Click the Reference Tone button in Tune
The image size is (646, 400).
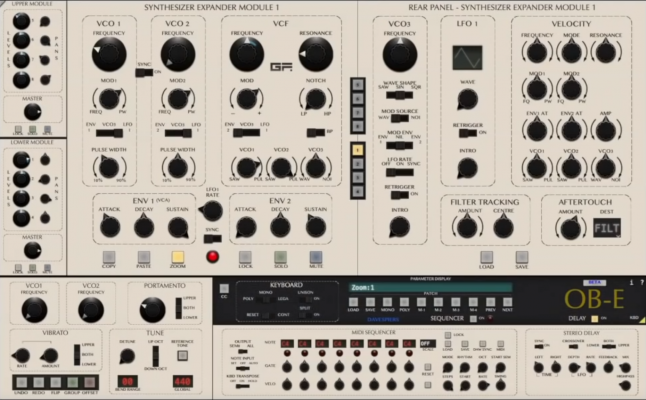click(x=182, y=355)
